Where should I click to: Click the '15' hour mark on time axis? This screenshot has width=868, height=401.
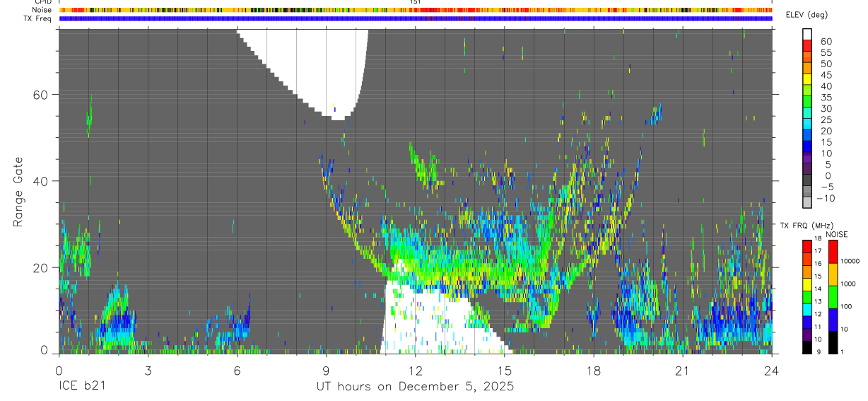click(x=505, y=370)
